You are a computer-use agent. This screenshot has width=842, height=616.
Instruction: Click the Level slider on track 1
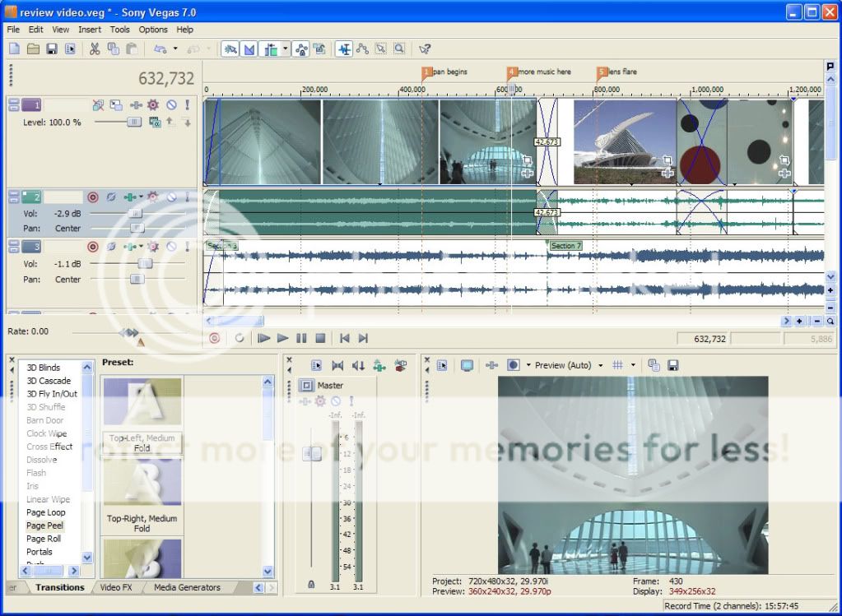[134, 123]
